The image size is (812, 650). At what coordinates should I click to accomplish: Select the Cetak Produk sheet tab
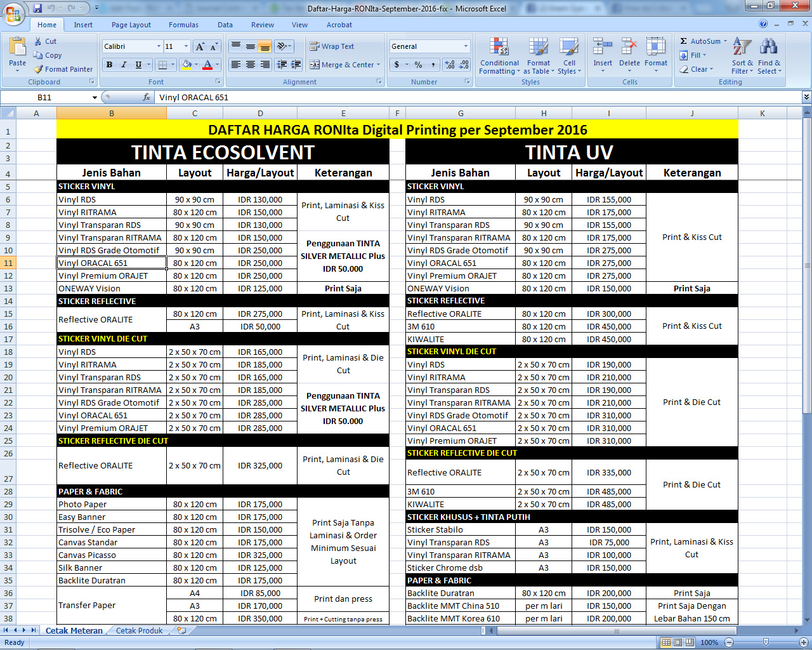(x=140, y=630)
